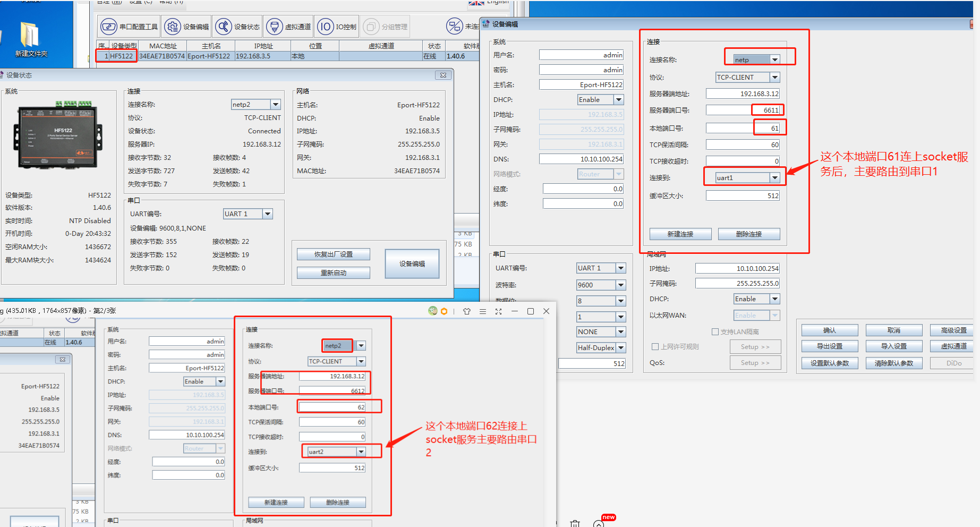The image size is (980, 527).
Task: Launch the 虚拟通道 toolbar tool
Action: (288, 27)
